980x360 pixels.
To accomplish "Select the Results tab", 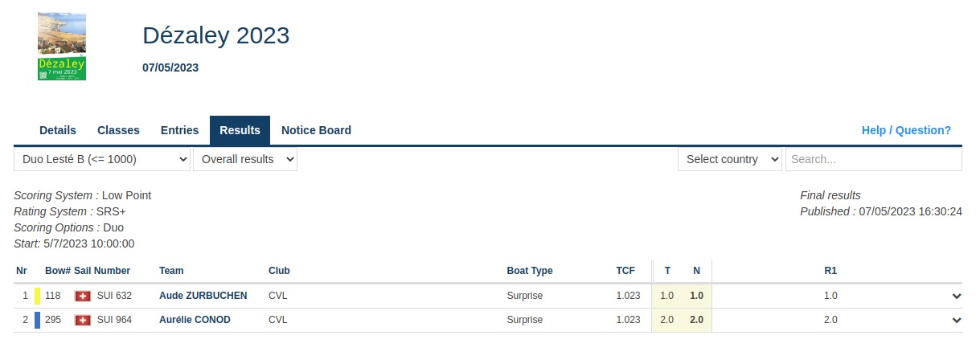I will click(x=240, y=130).
